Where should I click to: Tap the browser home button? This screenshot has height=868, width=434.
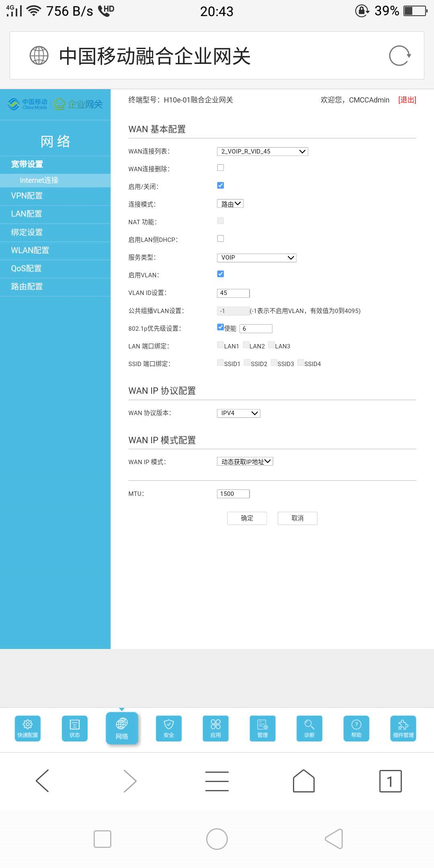point(304,781)
